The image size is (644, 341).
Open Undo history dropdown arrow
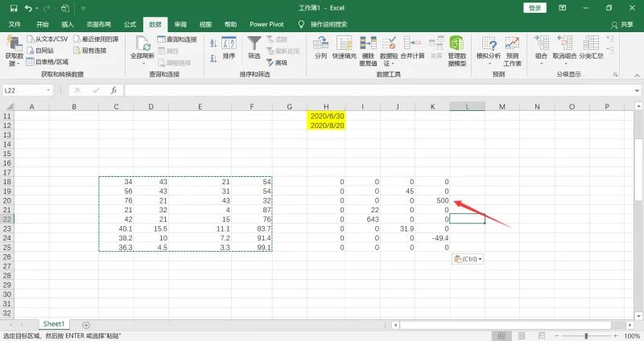(x=37, y=8)
